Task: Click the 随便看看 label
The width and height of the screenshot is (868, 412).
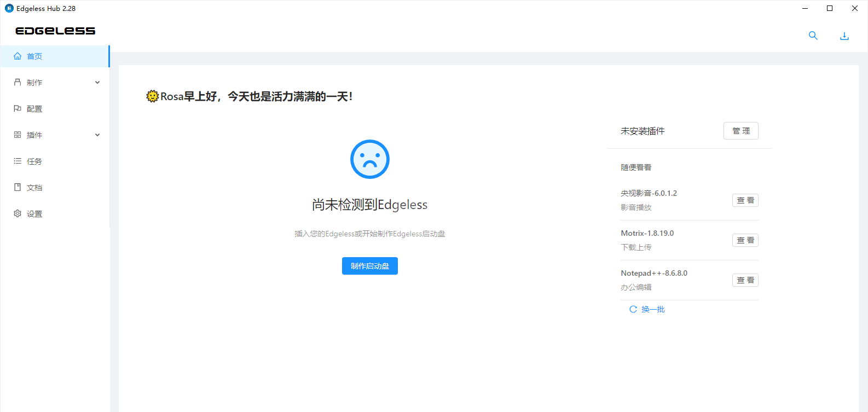Action: [636, 167]
